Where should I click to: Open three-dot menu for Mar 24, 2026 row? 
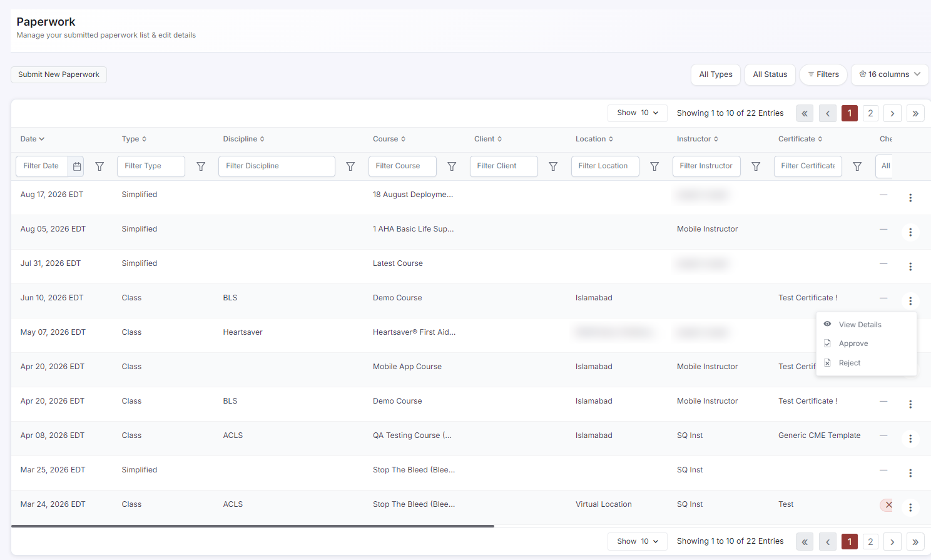click(910, 507)
